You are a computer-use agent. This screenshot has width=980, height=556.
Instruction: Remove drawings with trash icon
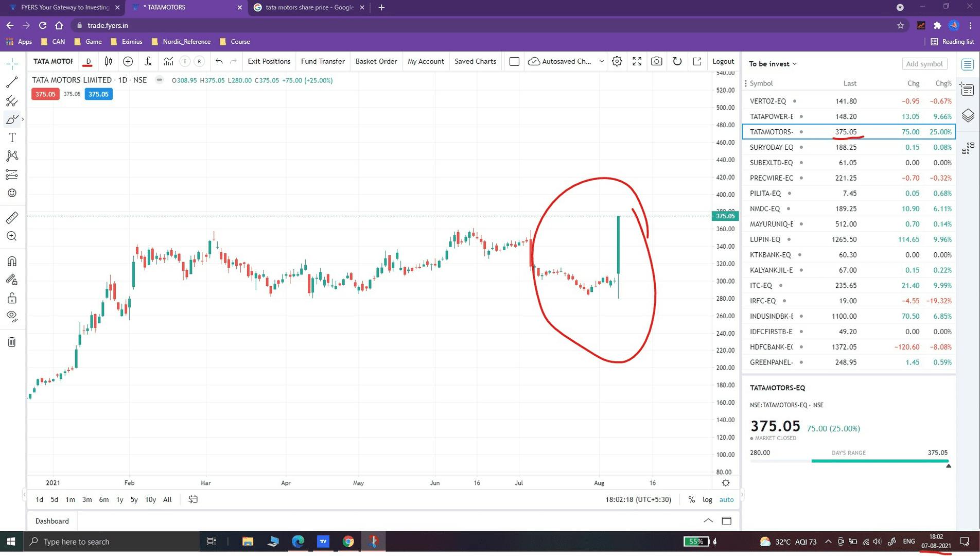click(x=12, y=342)
